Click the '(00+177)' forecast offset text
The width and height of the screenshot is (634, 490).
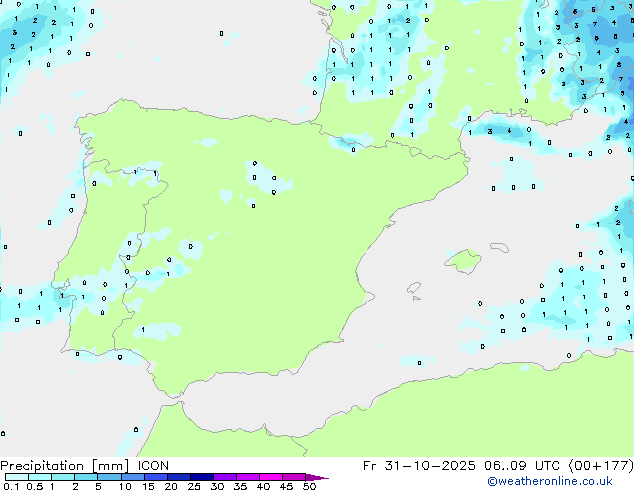pyautogui.click(x=601, y=466)
